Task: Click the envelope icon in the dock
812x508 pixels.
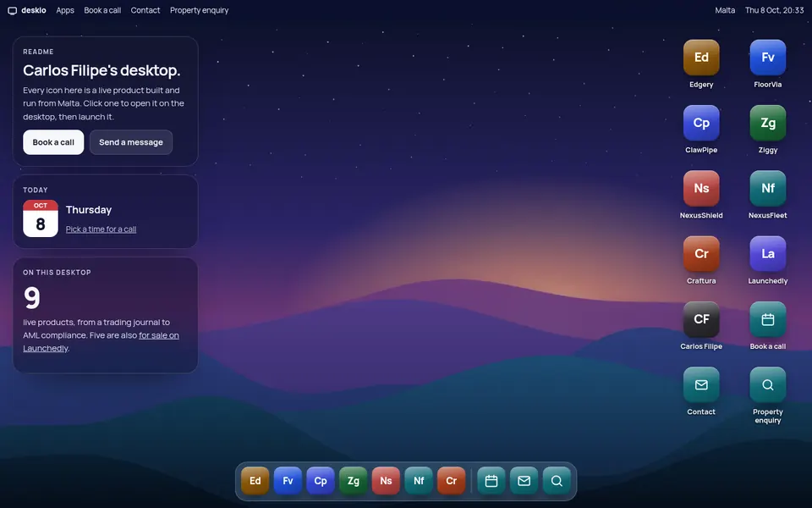Action: click(x=524, y=481)
